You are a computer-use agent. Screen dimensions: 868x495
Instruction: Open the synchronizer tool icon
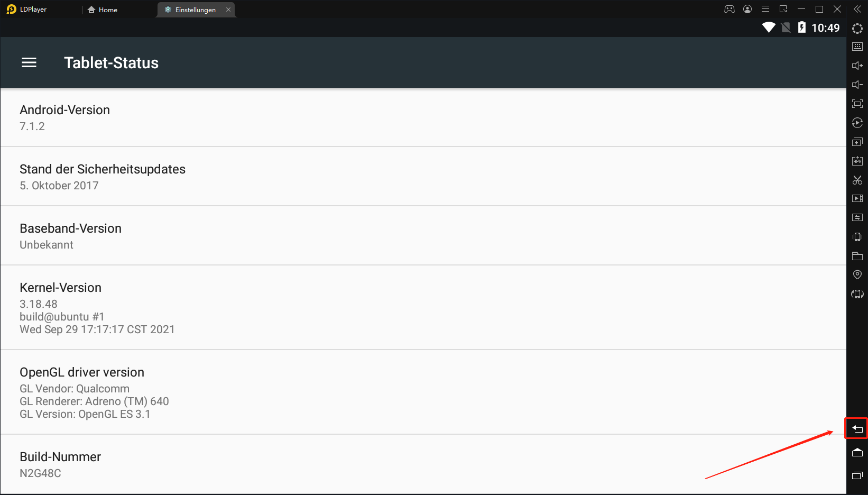[857, 217]
